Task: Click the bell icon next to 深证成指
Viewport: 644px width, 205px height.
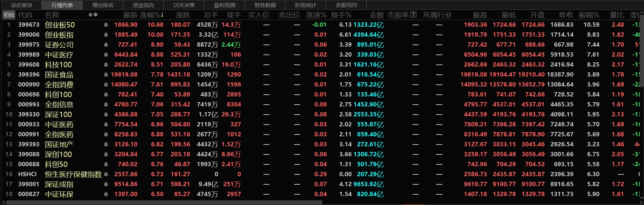Action: (x=106, y=184)
